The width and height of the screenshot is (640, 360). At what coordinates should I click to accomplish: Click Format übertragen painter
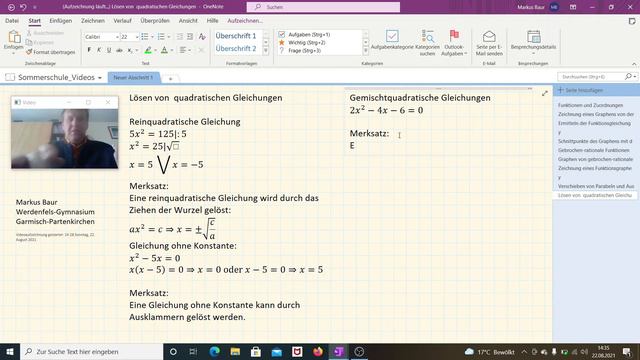51,52
